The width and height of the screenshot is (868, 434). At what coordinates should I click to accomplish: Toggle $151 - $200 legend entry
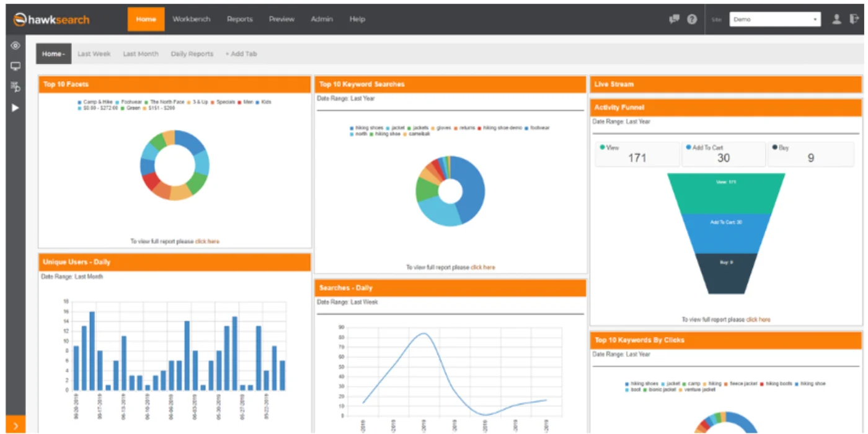159,108
